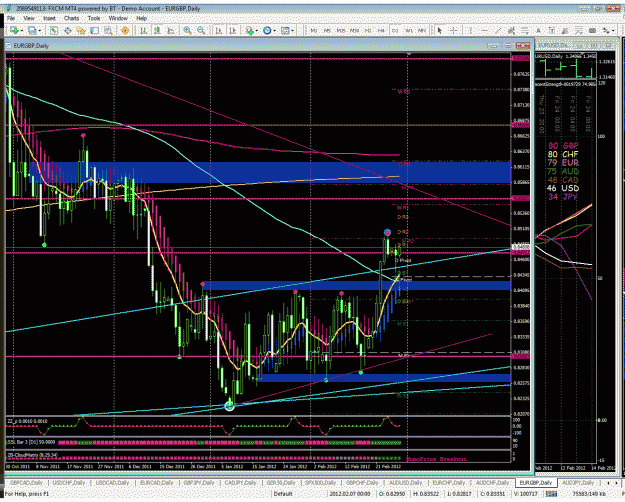Select the Cursor arrow tool

tap(440, 30)
